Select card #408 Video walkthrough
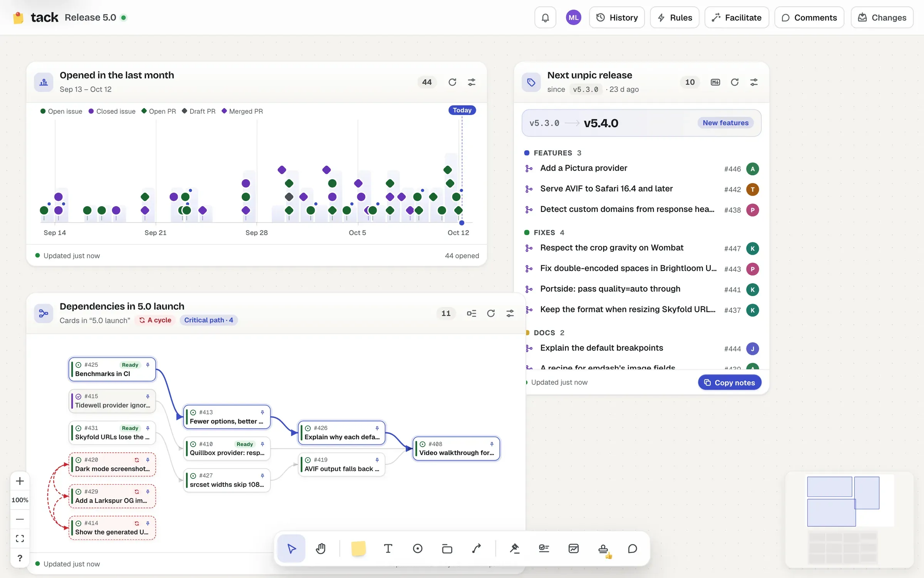This screenshot has height=578, width=924. click(x=456, y=449)
